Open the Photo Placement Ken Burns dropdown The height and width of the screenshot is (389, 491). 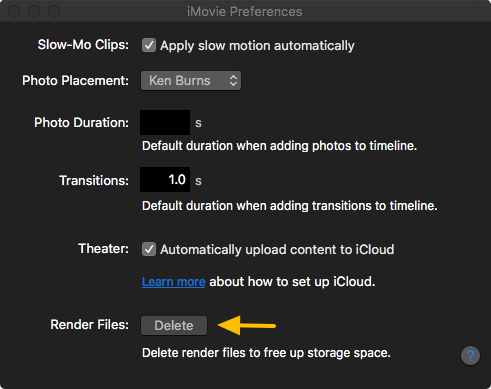pyautogui.click(x=191, y=81)
